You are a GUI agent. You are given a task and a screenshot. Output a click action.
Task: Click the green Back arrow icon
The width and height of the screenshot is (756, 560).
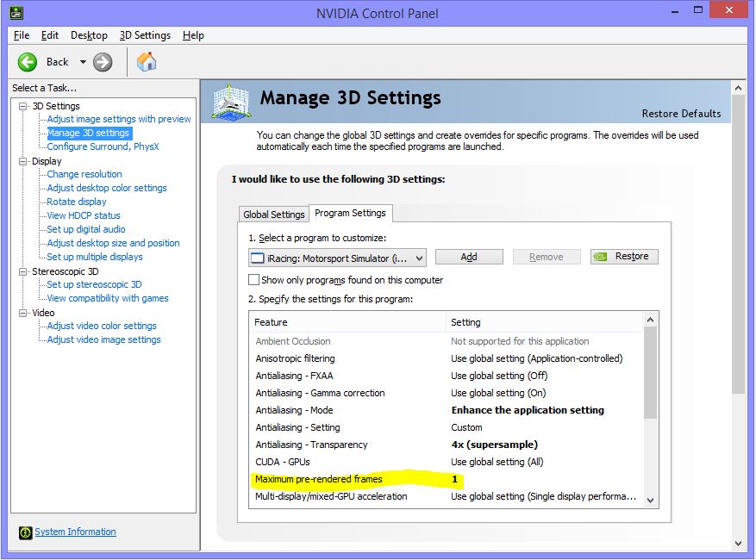[28, 61]
